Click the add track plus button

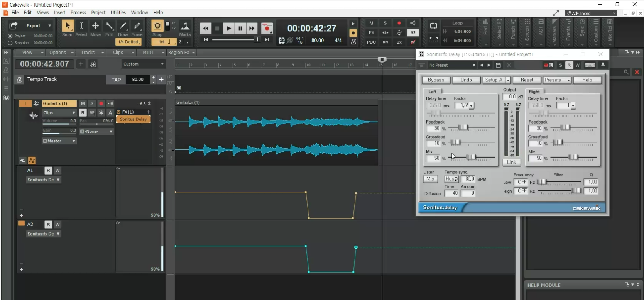coord(81,64)
